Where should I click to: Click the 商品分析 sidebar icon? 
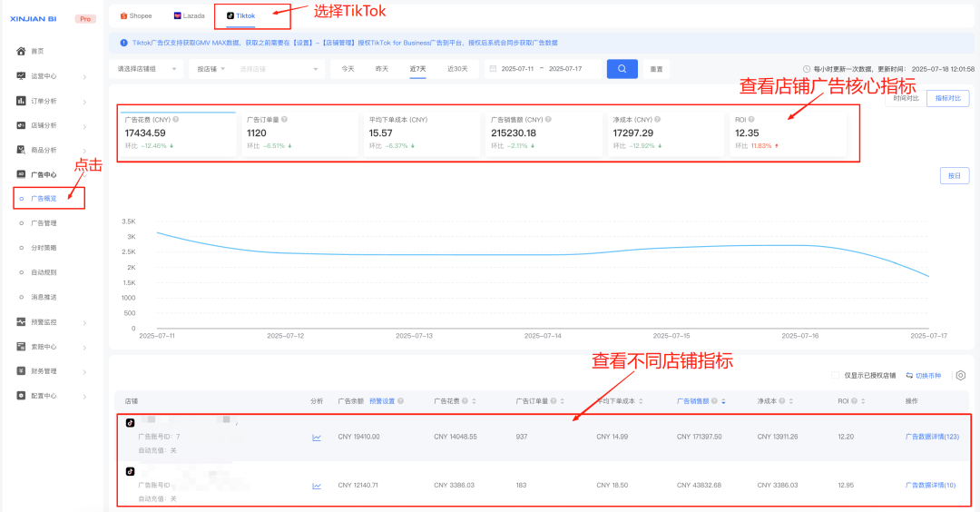21,150
